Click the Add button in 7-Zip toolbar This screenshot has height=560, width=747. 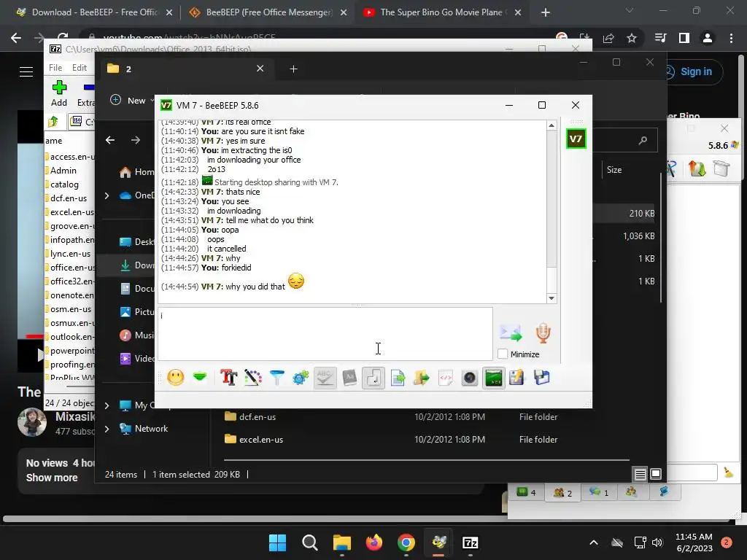coord(59,93)
